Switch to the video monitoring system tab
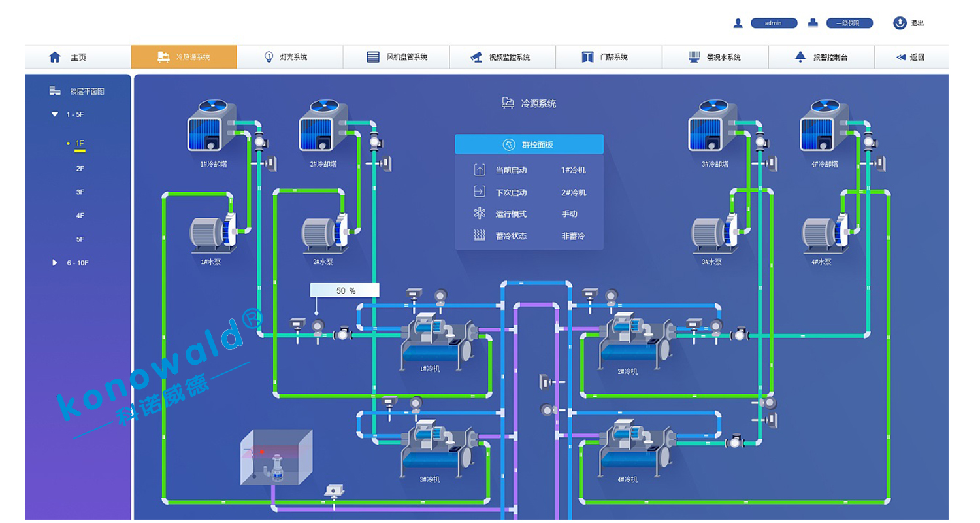The image size is (980, 523). (x=502, y=58)
